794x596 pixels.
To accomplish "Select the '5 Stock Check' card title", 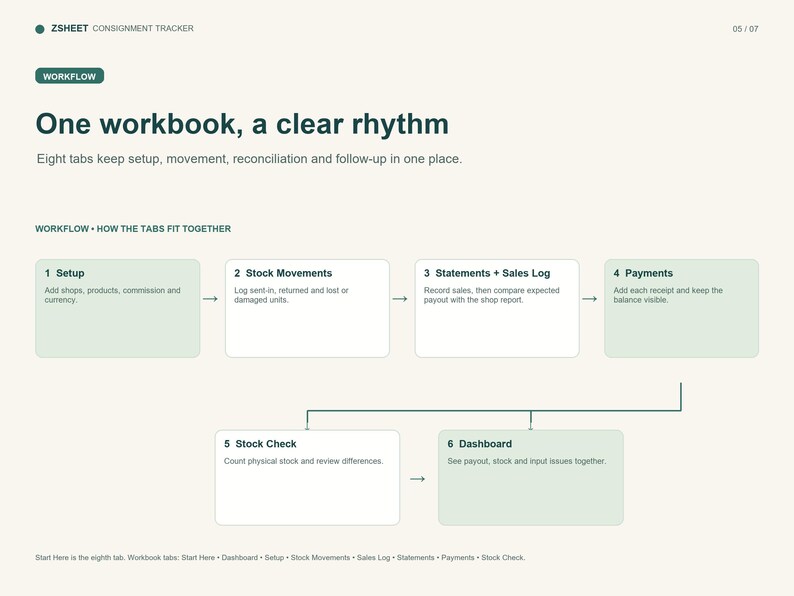I will 260,444.
